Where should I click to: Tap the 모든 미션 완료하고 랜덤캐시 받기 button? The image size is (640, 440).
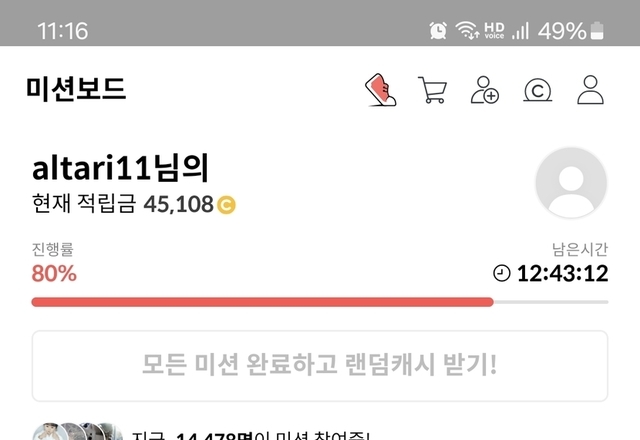tap(320, 366)
